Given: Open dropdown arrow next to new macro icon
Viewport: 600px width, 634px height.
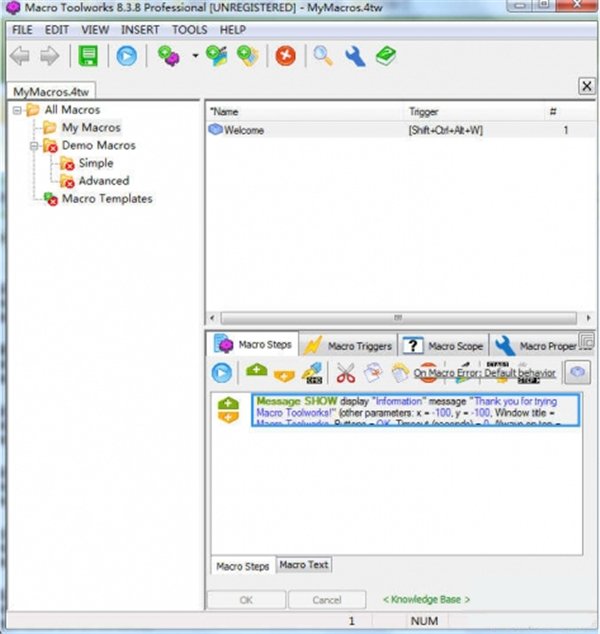Looking at the screenshot, I should [194, 57].
